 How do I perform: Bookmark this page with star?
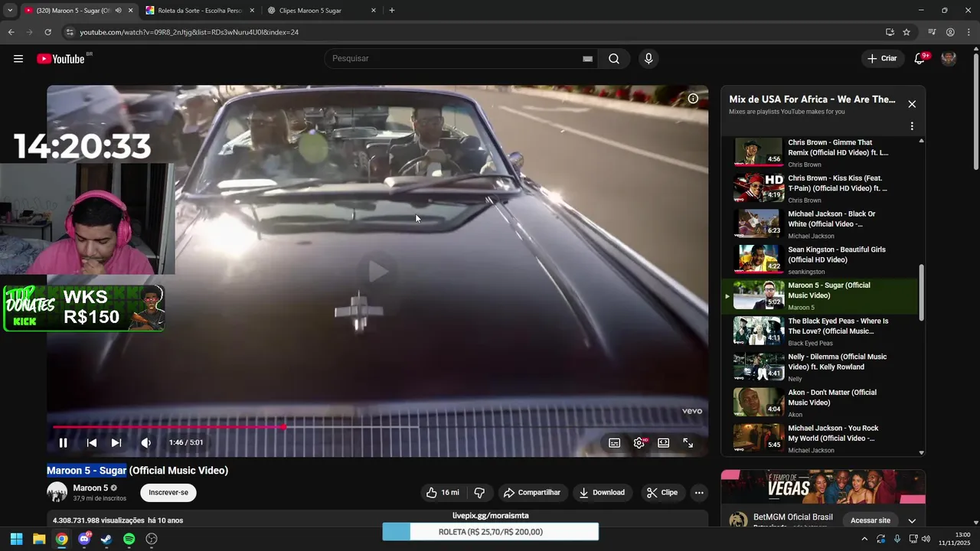pyautogui.click(x=906, y=32)
